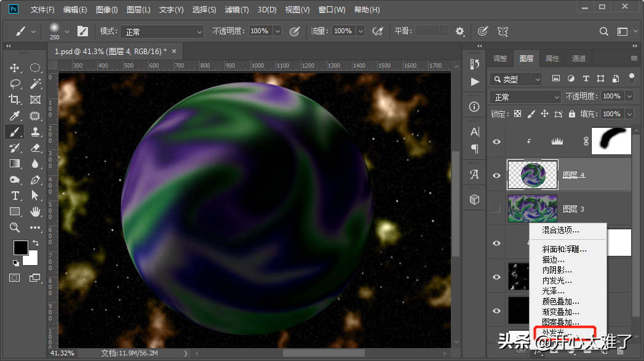This screenshot has height=361, width=644.
Task: Switch to the 通道 tab
Action: click(578, 58)
